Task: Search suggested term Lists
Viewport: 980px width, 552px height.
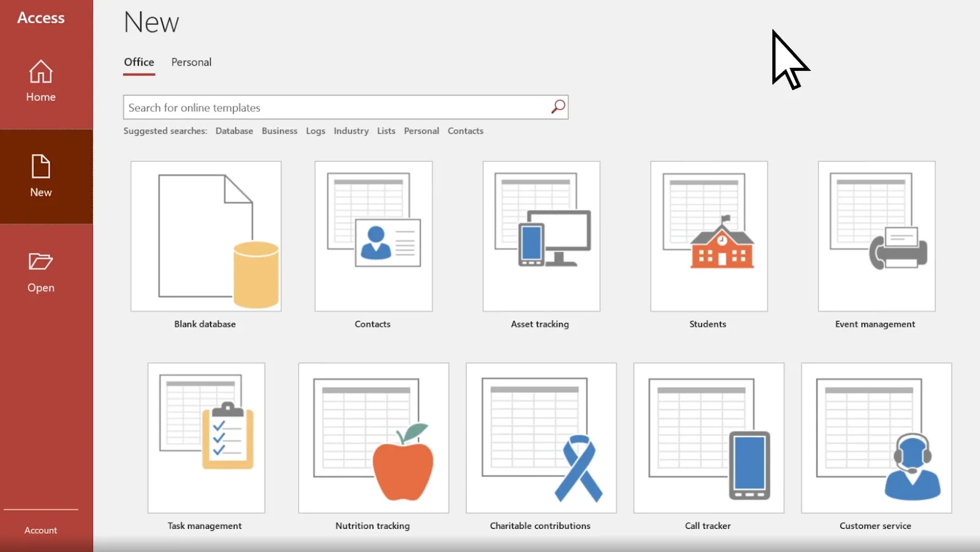Action: click(386, 131)
